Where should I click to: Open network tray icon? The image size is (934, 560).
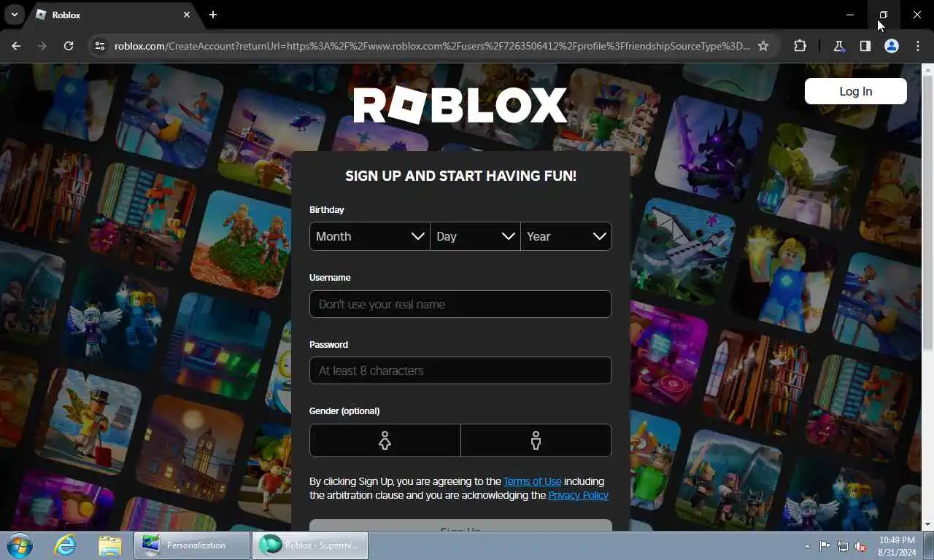coord(843,546)
